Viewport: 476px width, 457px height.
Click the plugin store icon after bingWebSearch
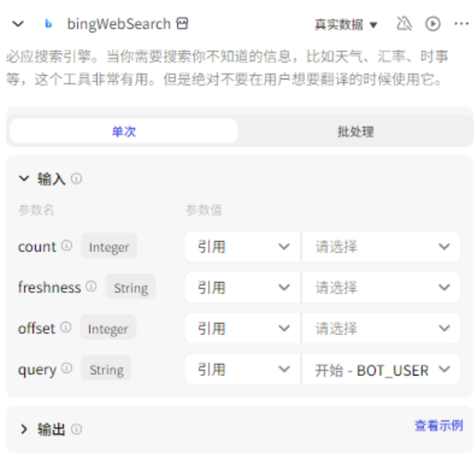[x=182, y=24]
